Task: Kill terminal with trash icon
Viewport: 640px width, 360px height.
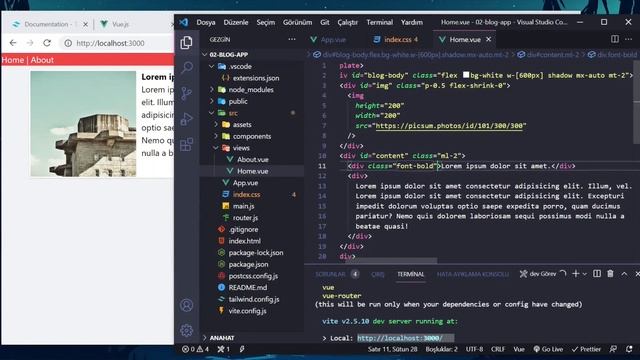Action: [610, 273]
